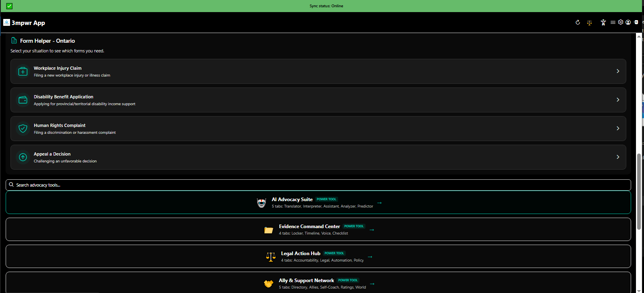Open the Ally & Support Network handshake icon
The width and height of the screenshot is (644, 293).
(268, 284)
